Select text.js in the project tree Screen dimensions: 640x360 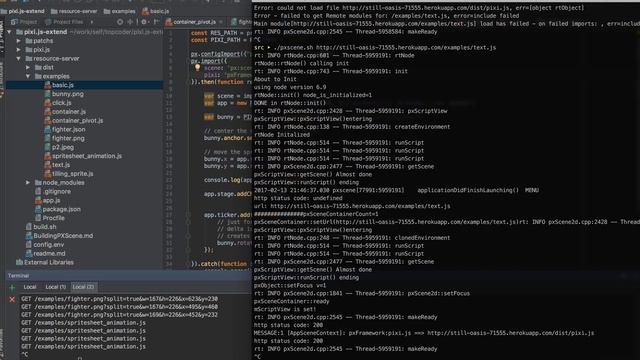point(60,165)
